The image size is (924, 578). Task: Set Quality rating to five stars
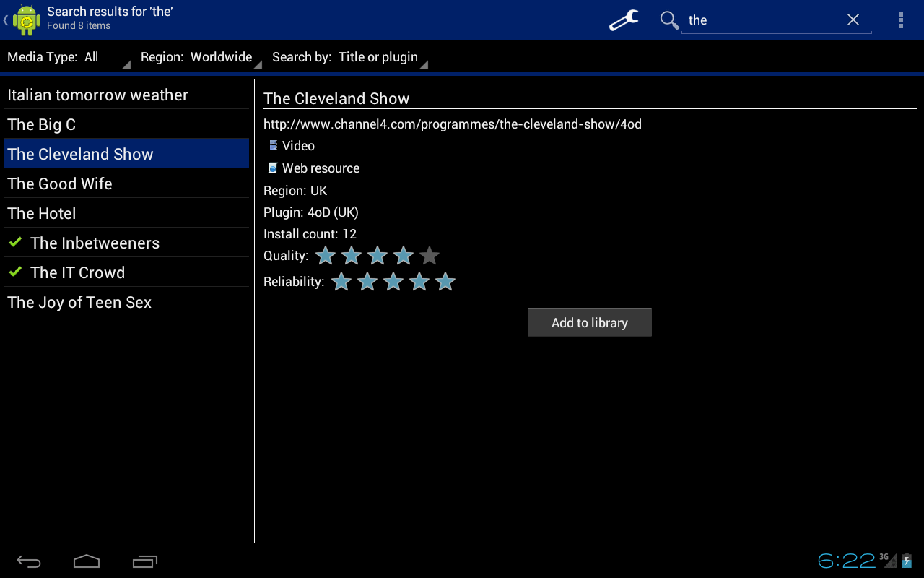click(x=430, y=255)
